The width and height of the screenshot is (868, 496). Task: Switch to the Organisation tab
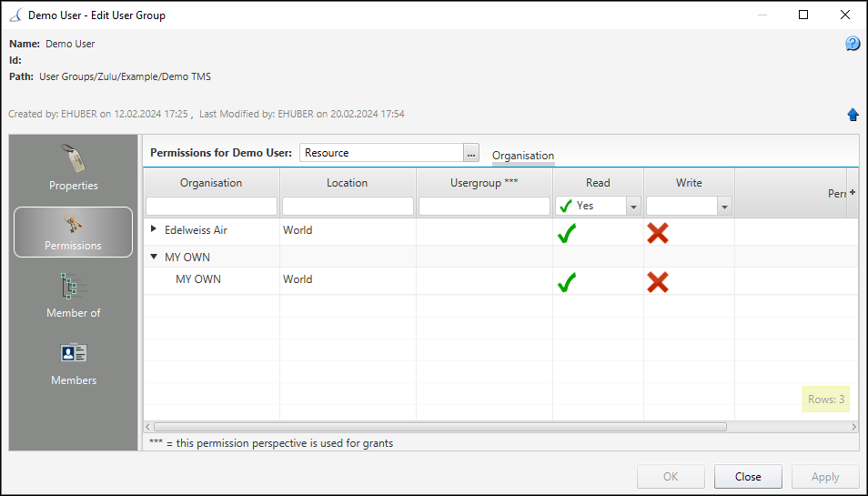[x=523, y=156]
